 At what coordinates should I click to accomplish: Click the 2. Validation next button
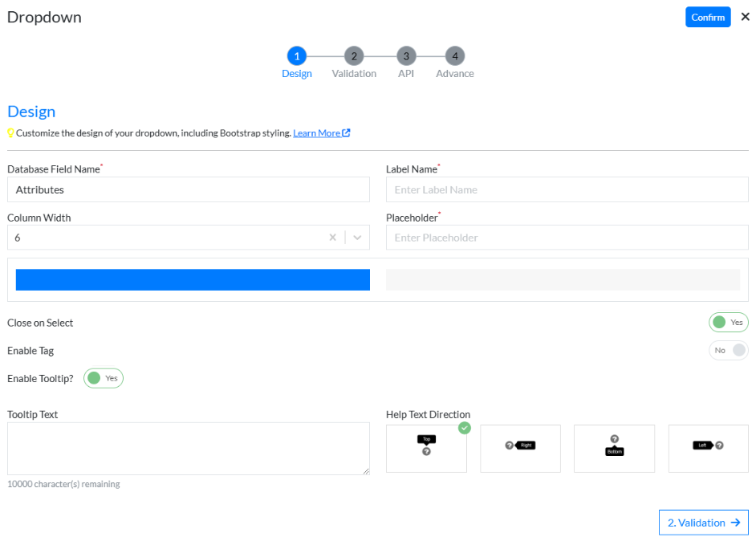coord(703,523)
